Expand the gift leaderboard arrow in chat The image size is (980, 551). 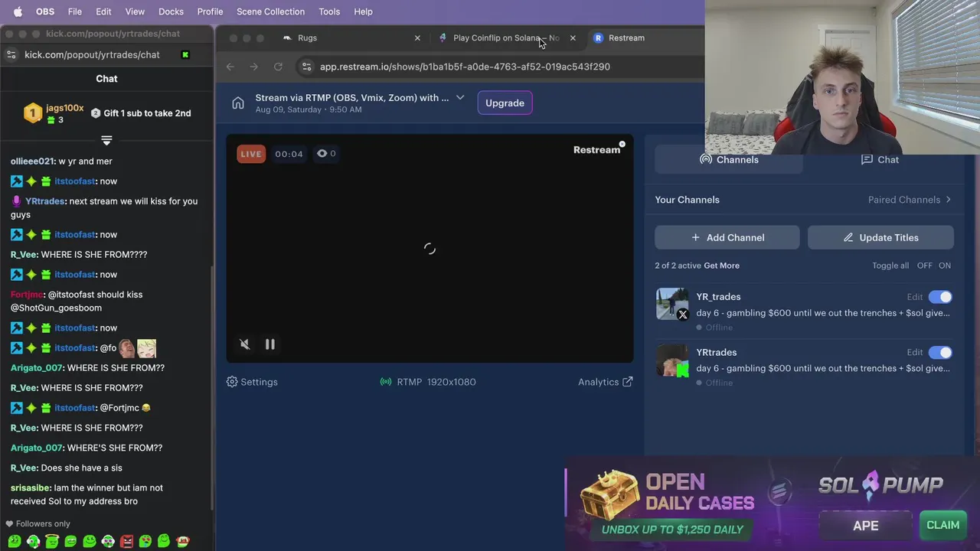tap(106, 141)
